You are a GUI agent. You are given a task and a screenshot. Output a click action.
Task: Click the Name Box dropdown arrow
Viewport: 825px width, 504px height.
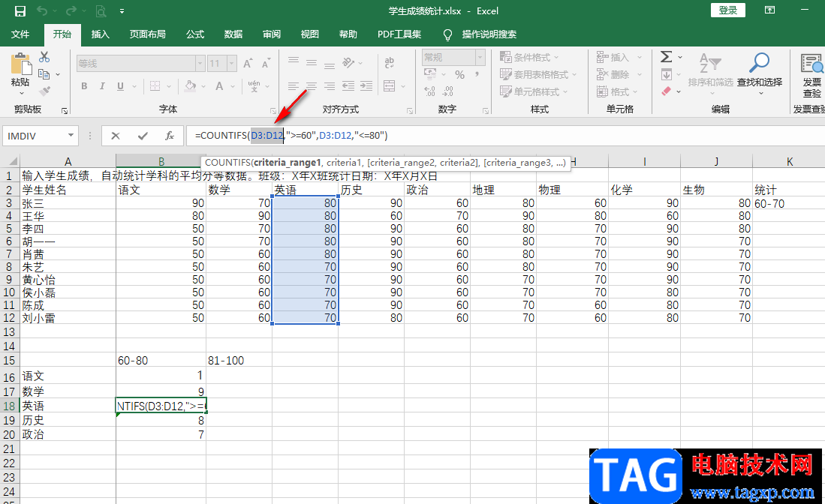(71, 136)
